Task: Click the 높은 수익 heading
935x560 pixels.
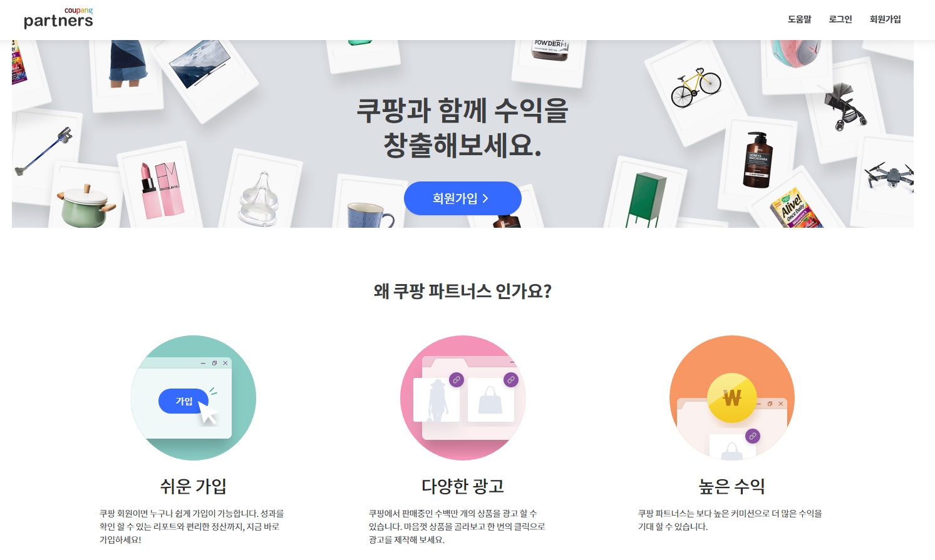Action: click(732, 486)
